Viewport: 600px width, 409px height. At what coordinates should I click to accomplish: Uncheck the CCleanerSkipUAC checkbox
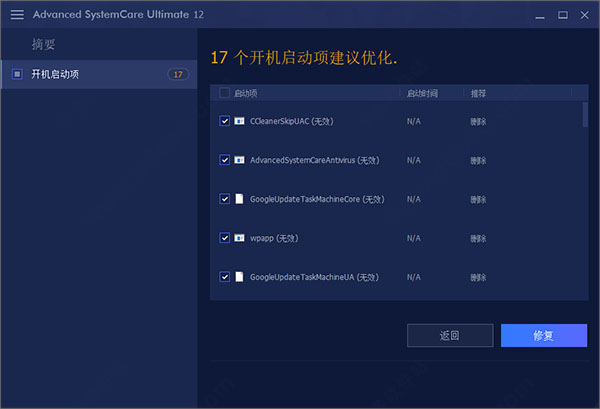[x=225, y=121]
